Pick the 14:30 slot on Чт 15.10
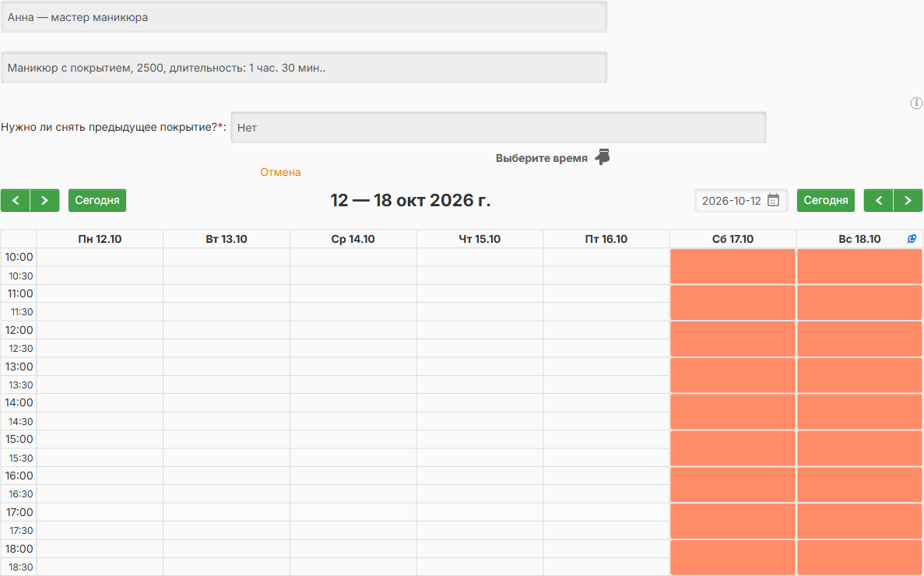The height and width of the screenshot is (576, 924). pos(480,421)
